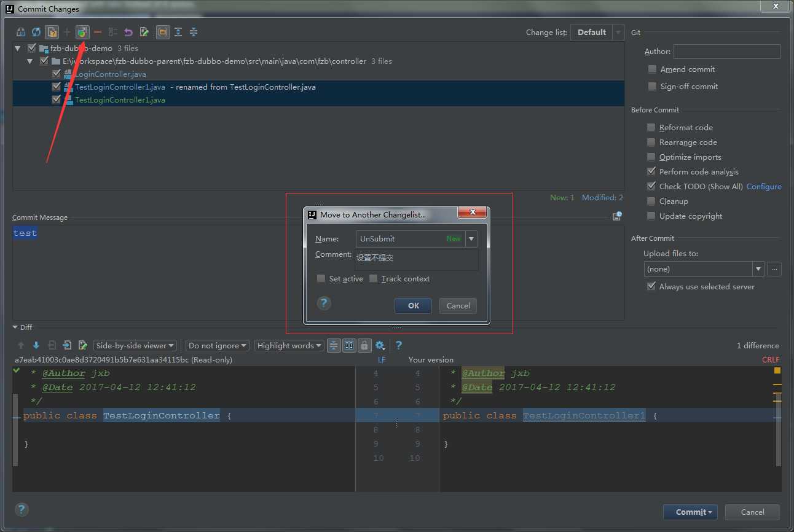Toggle Synchronize scrolling icon
Screen dimensions: 794x532
click(349, 345)
